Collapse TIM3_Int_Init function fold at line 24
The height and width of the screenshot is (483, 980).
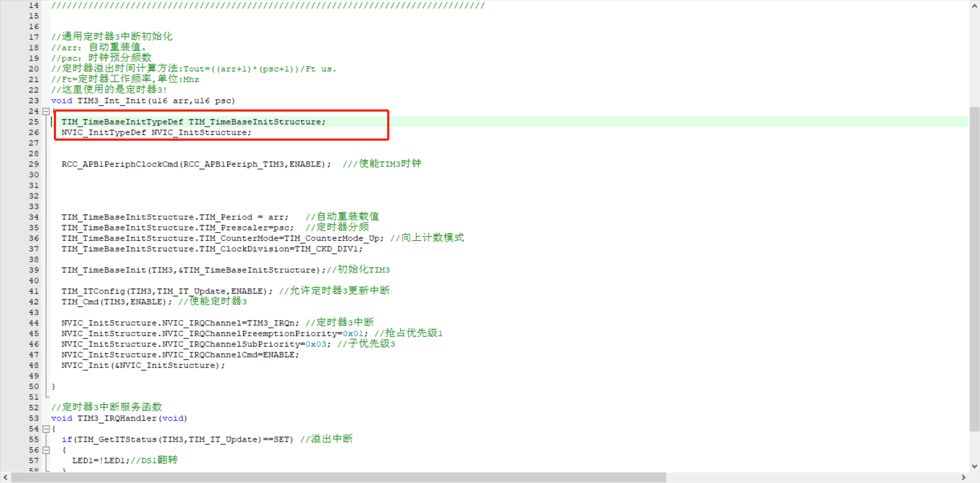click(x=46, y=112)
